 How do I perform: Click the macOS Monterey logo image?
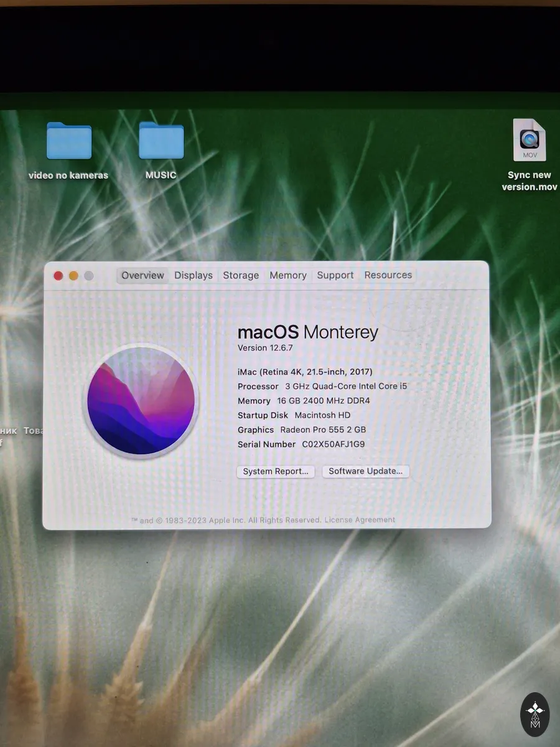[141, 401]
